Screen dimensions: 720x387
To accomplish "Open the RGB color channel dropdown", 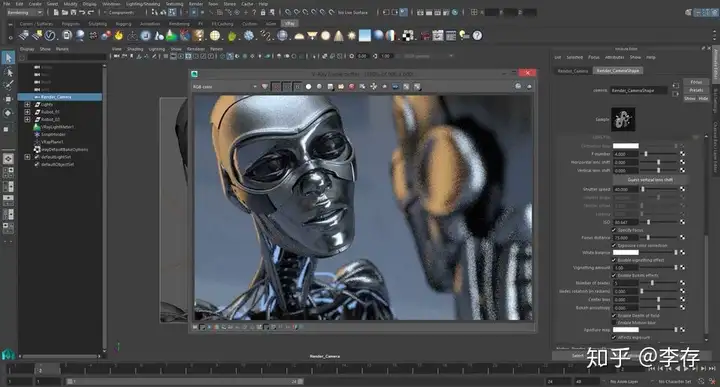I will pos(225,86).
